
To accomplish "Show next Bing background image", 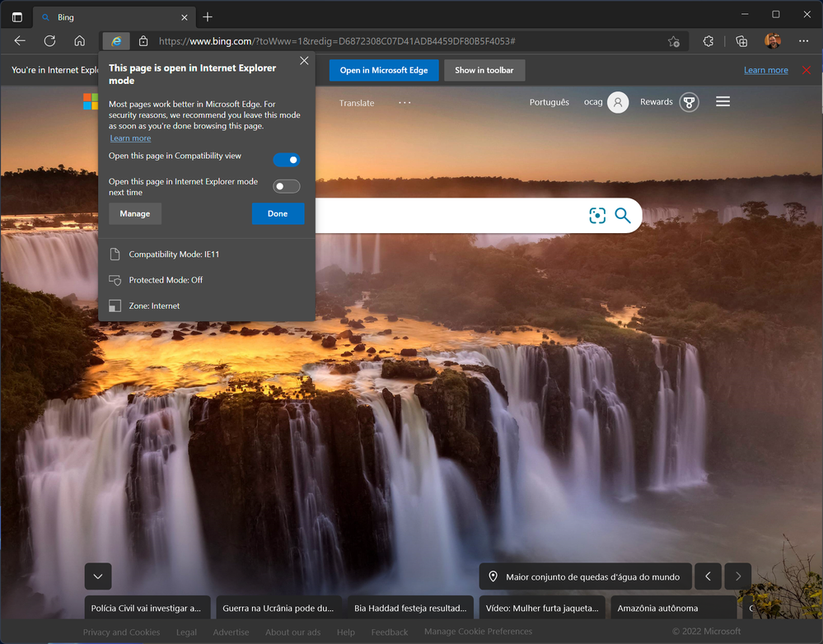I will 738,576.
